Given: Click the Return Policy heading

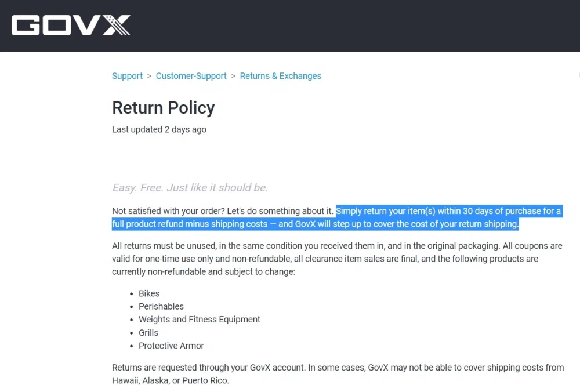Looking at the screenshot, I should [x=163, y=108].
